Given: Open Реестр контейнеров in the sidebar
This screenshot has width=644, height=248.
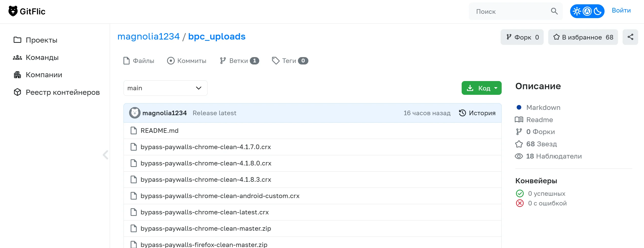Looking at the screenshot, I should tap(57, 92).
